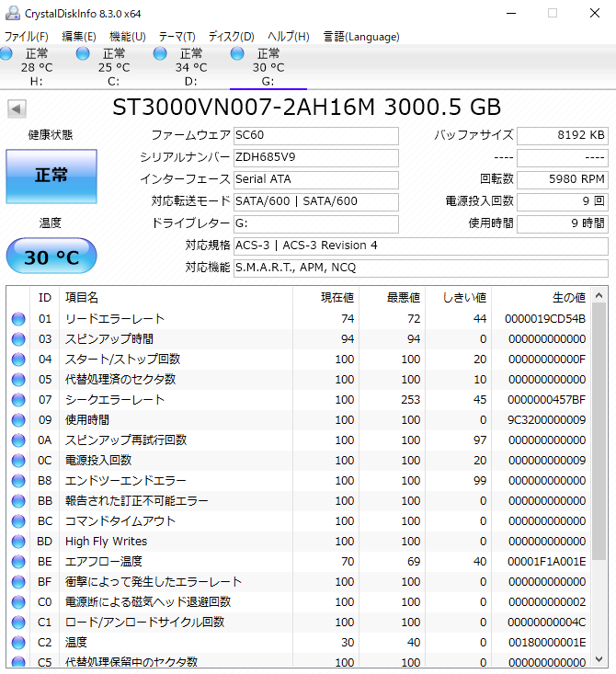Image resolution: width=616 pixels, height=674 pixels.
Task: Click the 30 °C temperature button
Action: pyautogui.click(x=51, y=257)
